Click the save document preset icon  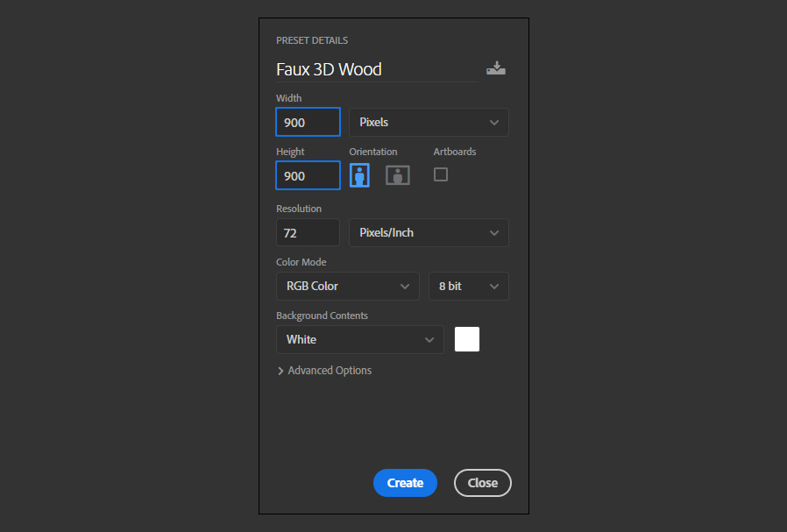[496, 68]
